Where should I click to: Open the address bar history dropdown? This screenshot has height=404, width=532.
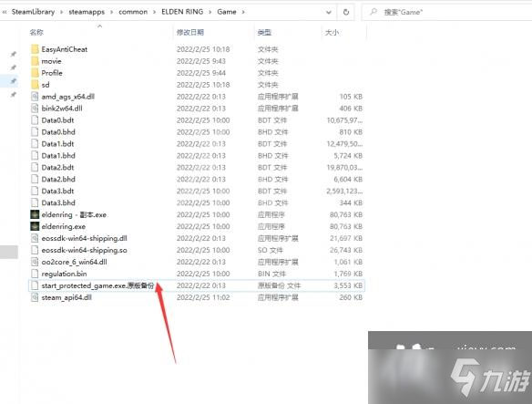click(329, 12)
